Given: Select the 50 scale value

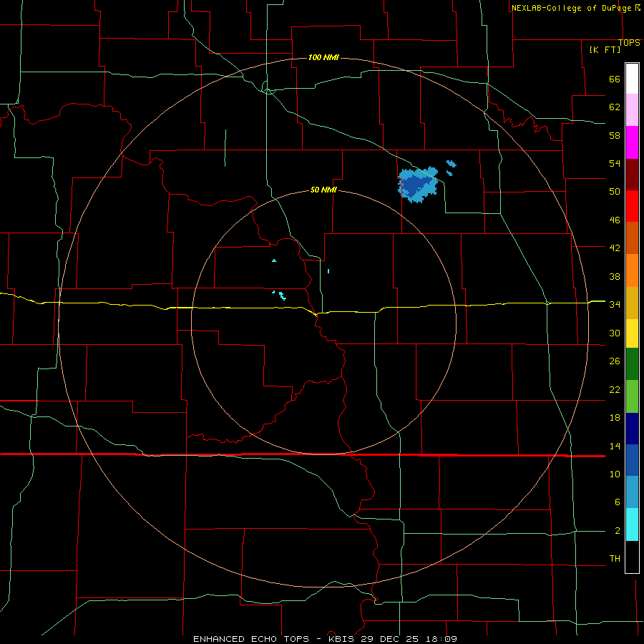Looking at the screenshot, I should click(x=615, y=191).
